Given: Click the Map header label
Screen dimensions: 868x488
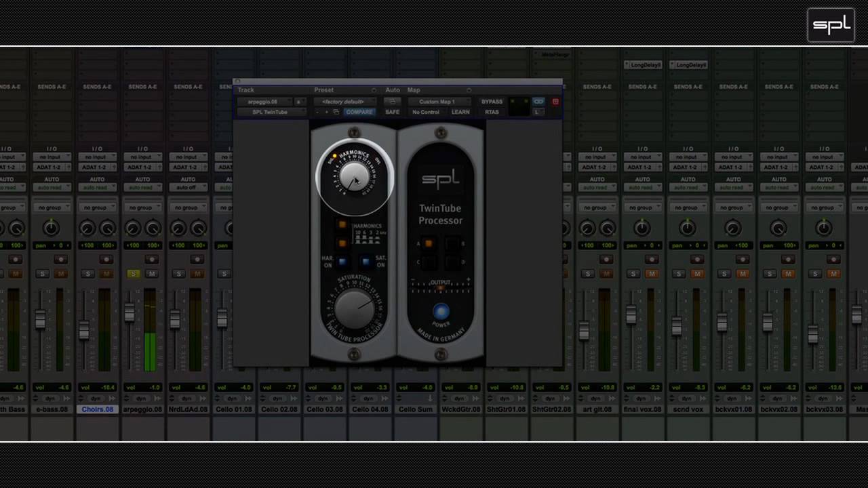Looking at the screenshot, I should [414, 89].
